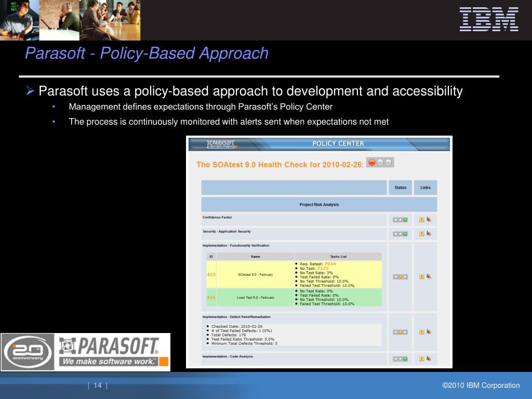Select task ID 426
Screen dimensions: 532x399
[x=211, y=298]
